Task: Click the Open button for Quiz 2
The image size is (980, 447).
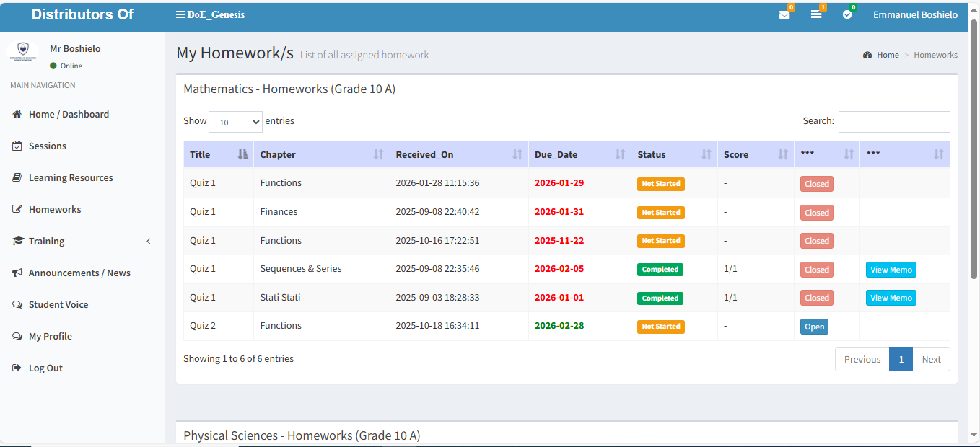Action: pyautogui.click(x=814, y=327)
